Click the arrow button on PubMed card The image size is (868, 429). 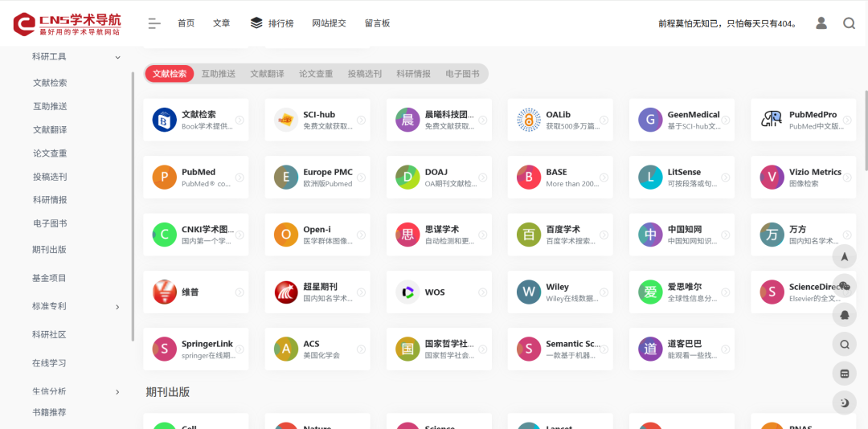(240, 178)
